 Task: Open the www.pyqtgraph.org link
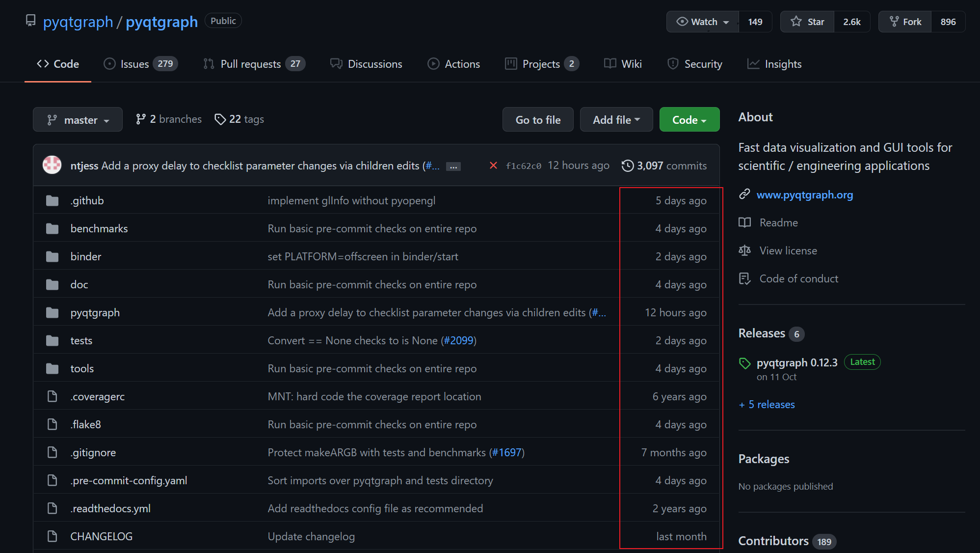804,194
